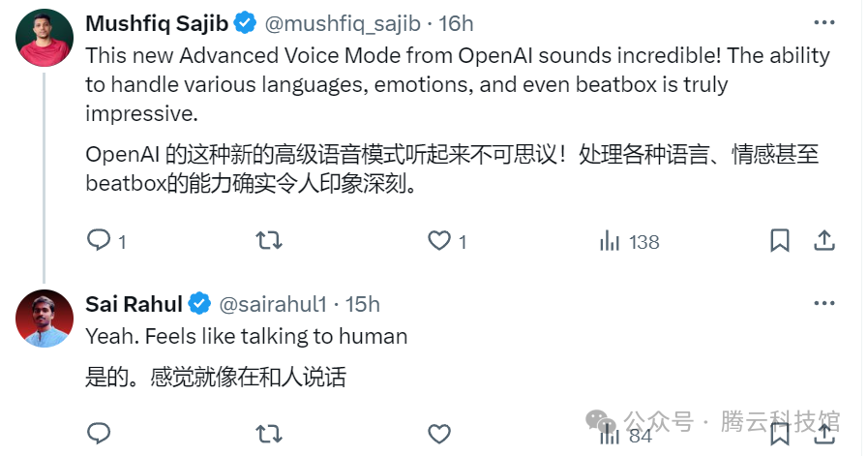
Task: Reply to Mushfiq Sajib's tweet
Action: pyautogui.click(x=99, y=240)
